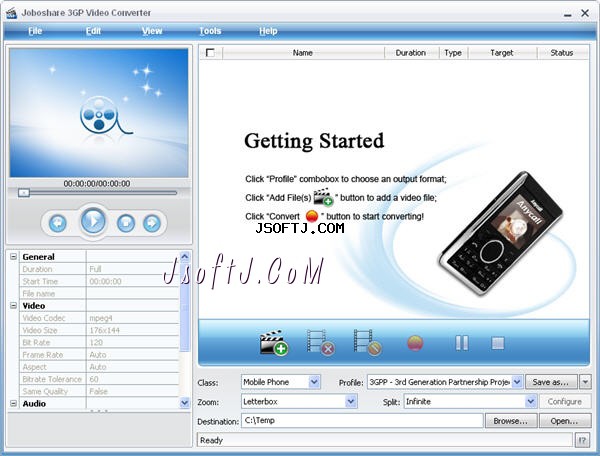Select the Duration property row
Image resolution: width=600 pixels, height=456 pixels.
[99, 269]
